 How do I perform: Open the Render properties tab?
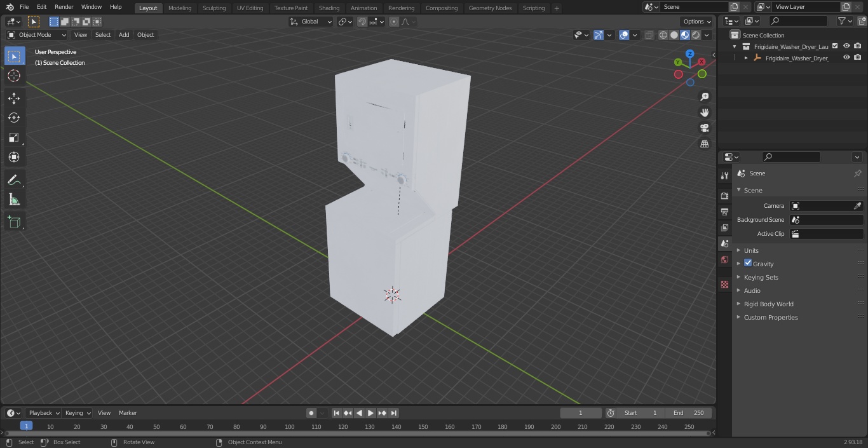[724, 196]
